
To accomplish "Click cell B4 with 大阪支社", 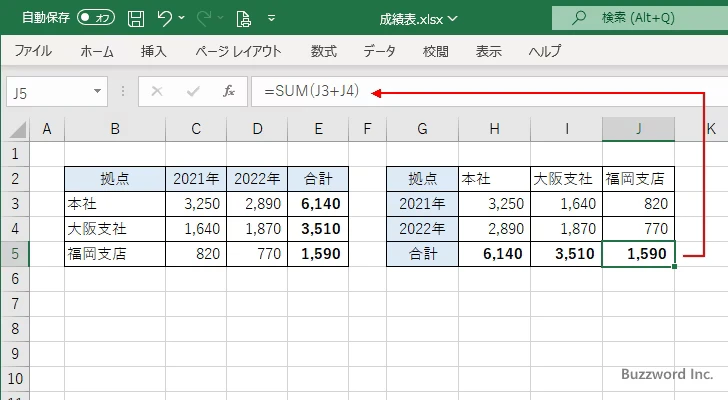I will (115, 229).
